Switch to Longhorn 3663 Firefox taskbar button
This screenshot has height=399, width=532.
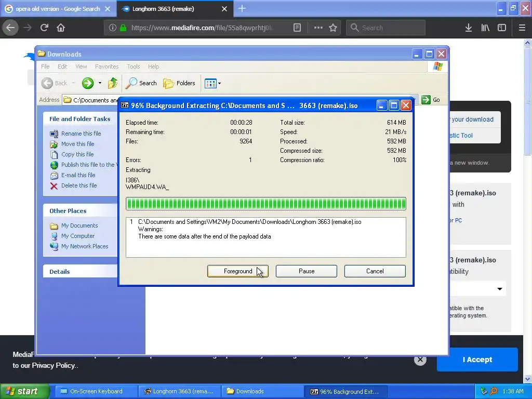tap(179, 391)
